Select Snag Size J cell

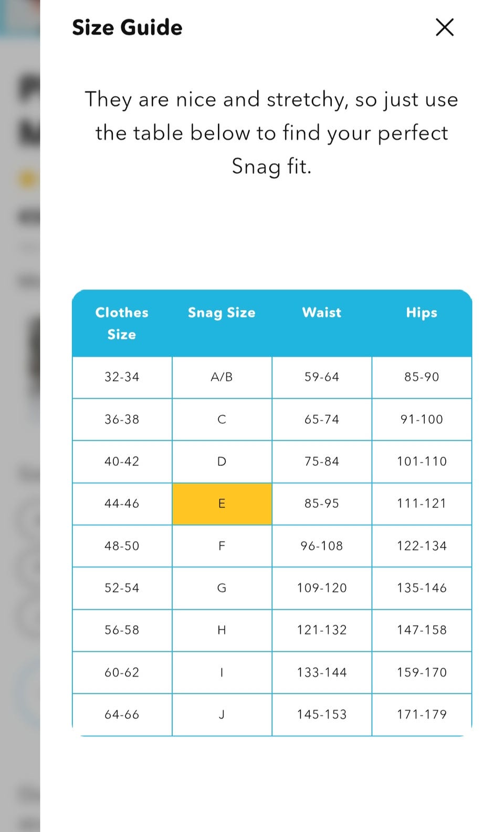[x=222, y=714]
